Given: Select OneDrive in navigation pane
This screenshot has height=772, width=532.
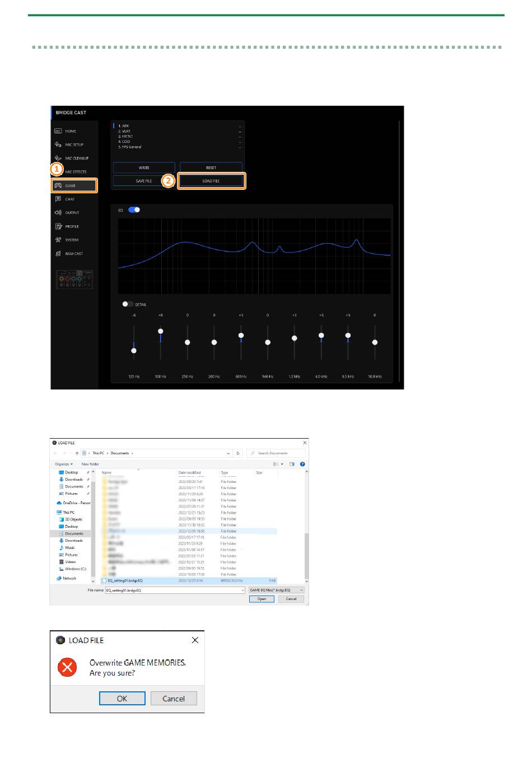Looking at the screenshot, I should (73, 503).
